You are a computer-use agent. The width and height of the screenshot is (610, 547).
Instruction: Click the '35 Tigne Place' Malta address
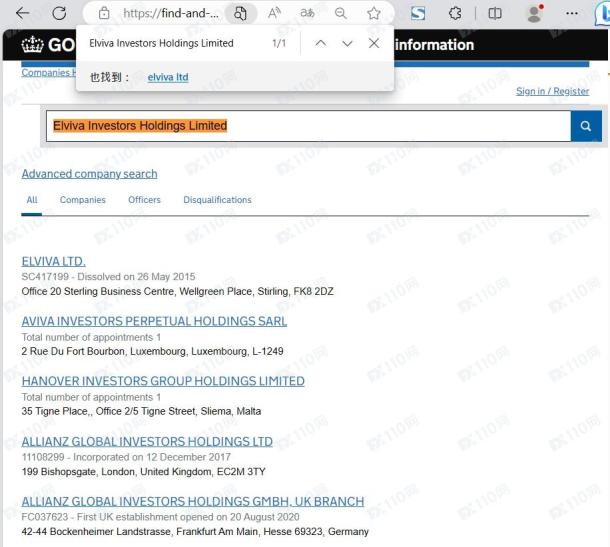click(141, 411)
